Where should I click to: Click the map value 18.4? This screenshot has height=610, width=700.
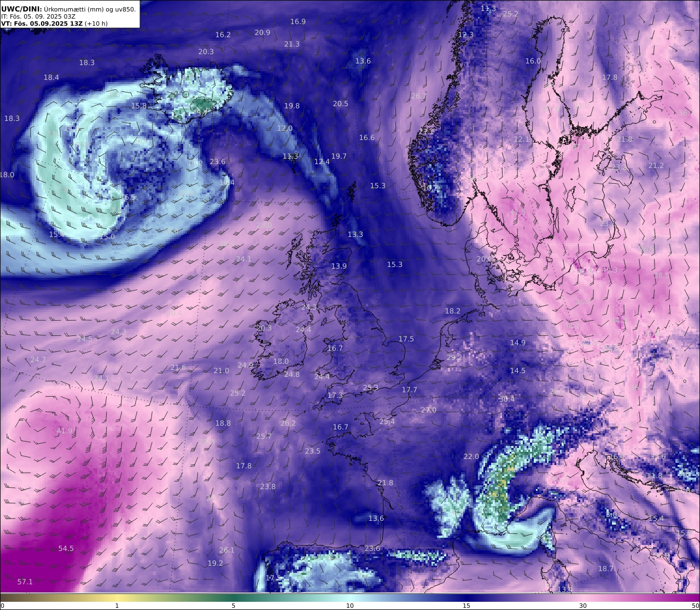tap(51, 78)
